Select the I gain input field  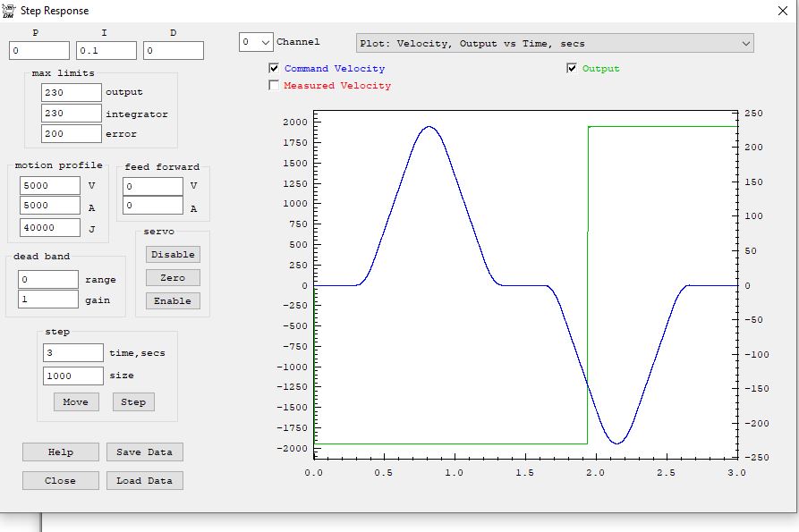(106, 51)
